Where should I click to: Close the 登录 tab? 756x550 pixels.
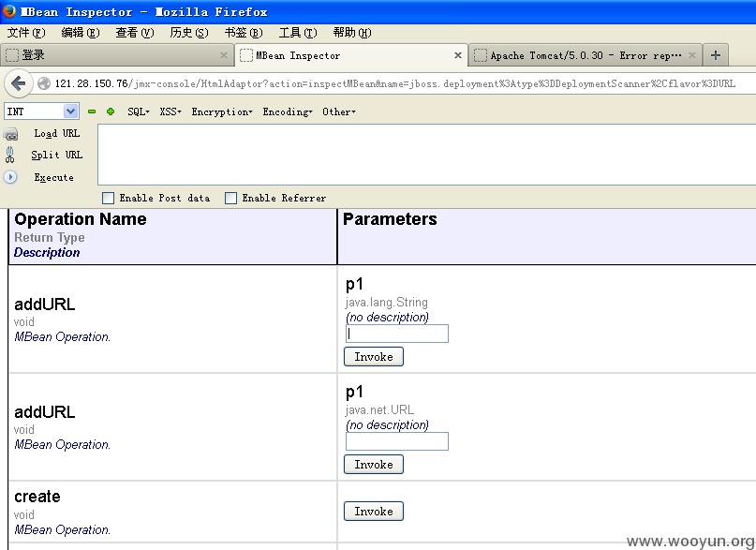pyautogui.click(x=223, y=55)
